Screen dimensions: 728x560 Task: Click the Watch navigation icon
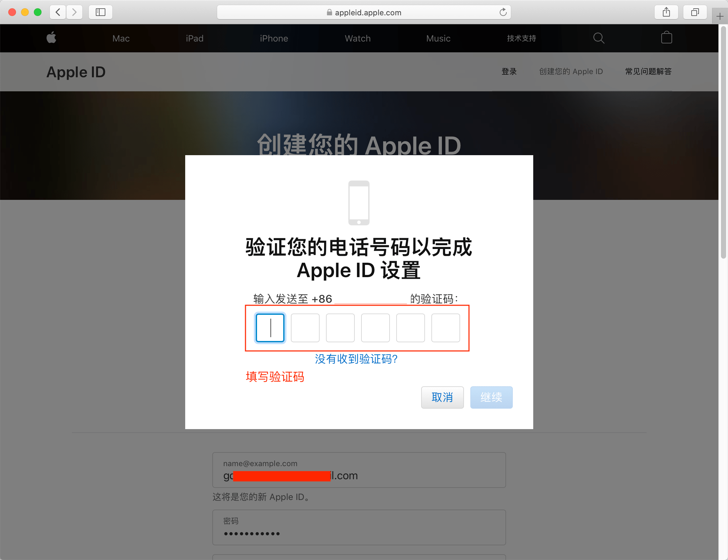[358, 38]
